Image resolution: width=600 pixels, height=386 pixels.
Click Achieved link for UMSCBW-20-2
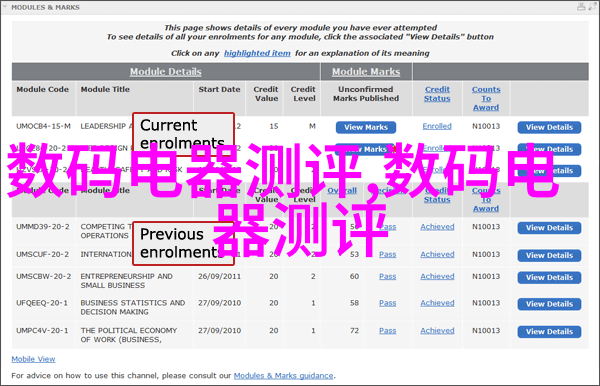pyautogui.click(x=437, y=277)
